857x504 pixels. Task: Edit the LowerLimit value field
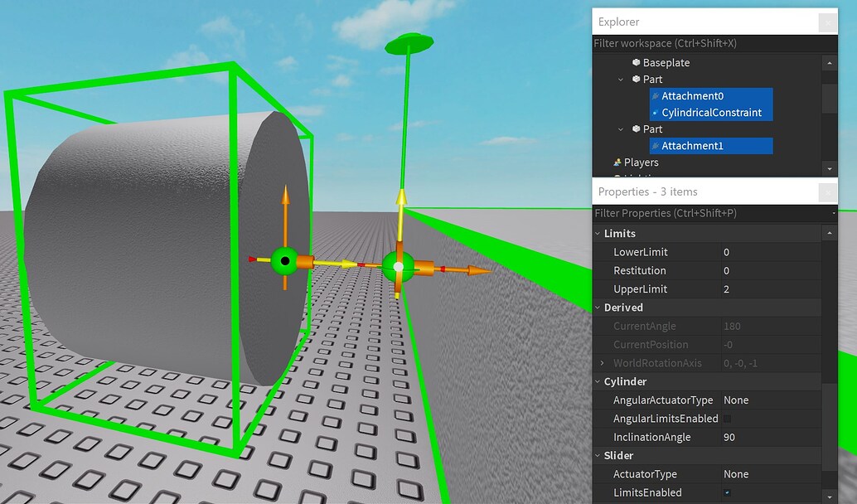(771, 252)
